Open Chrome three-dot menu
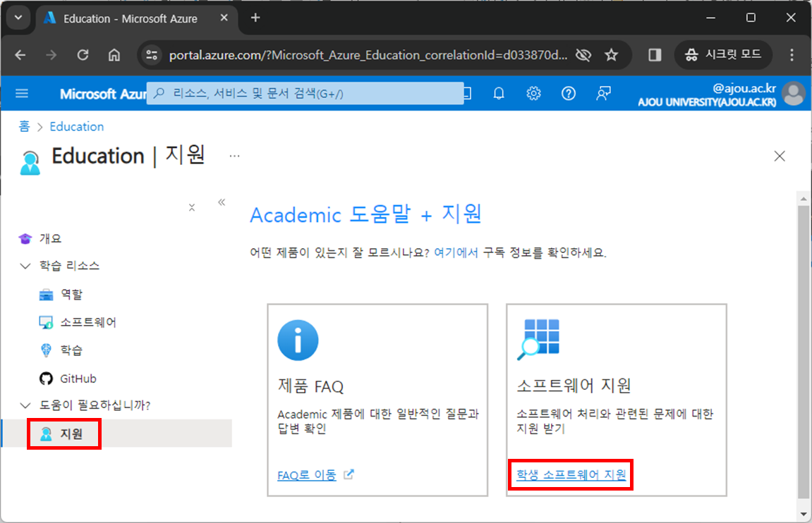Image resolution: width=812 pixels, height=523 pixels. point(792,55)
